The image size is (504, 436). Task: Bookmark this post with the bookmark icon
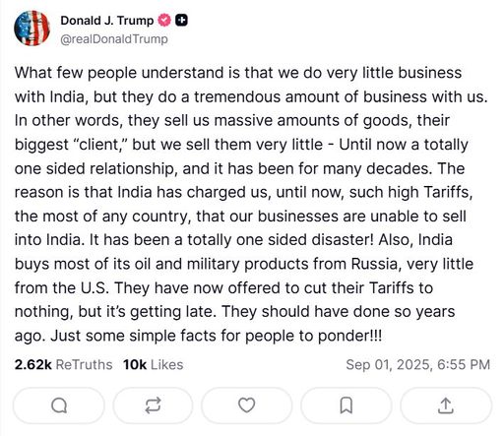coord(346,405)
